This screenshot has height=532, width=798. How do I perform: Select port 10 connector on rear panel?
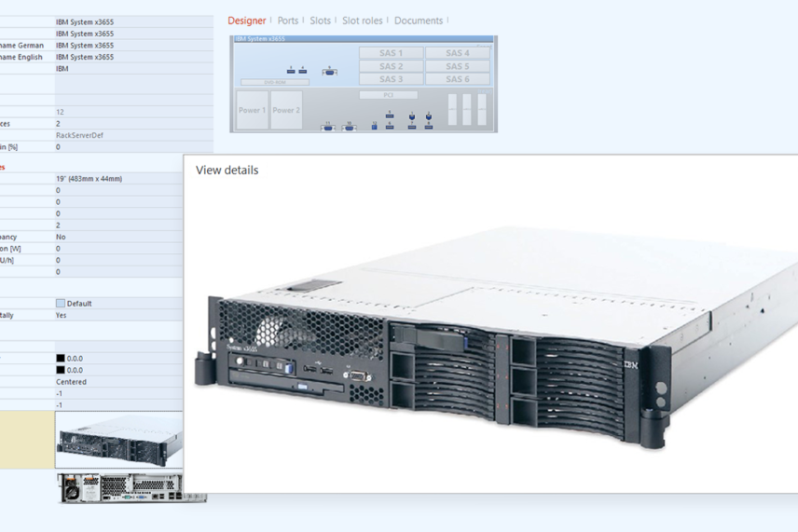(x=349, y=128)
